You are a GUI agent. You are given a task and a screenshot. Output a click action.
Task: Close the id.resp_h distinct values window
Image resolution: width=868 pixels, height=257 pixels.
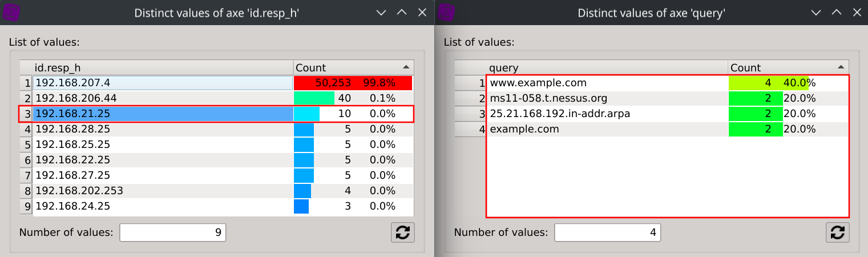[422, 13]
